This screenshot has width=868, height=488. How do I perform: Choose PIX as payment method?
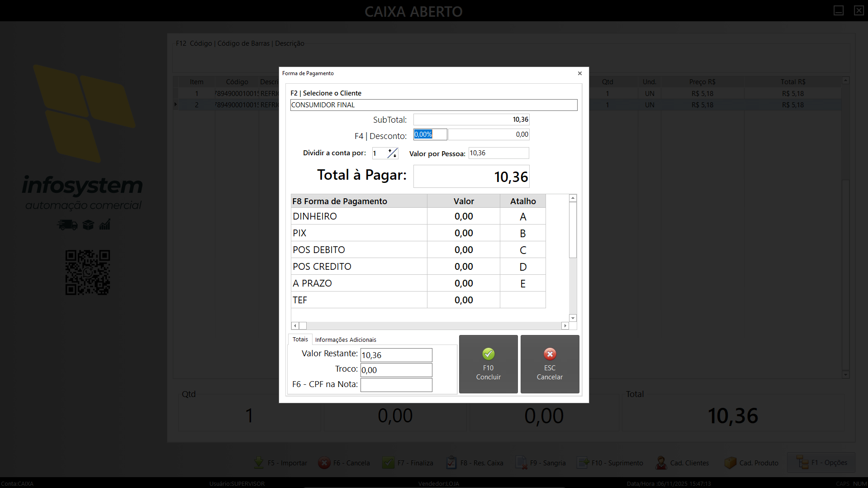coord(359,233)
